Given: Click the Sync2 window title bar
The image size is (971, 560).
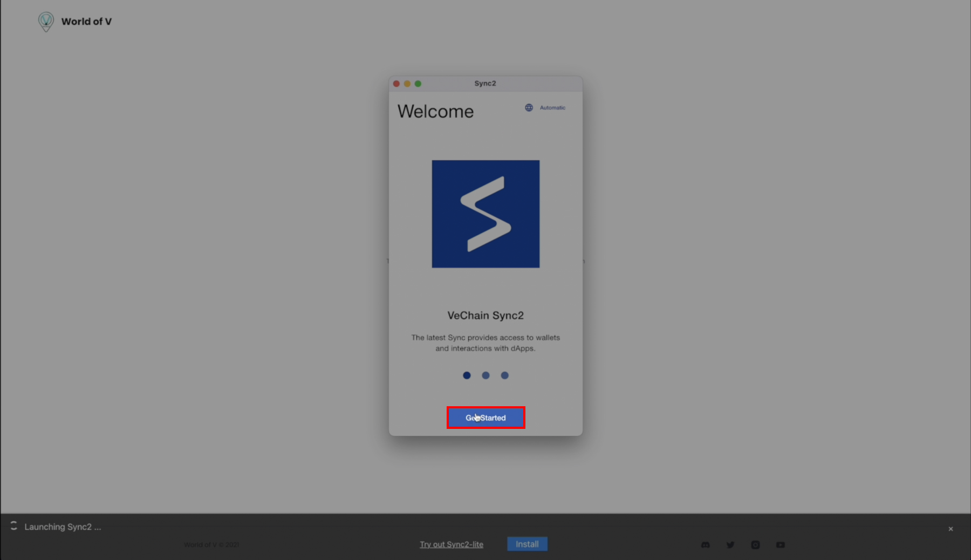Looking at the screenshot, I should click(485, 84).
